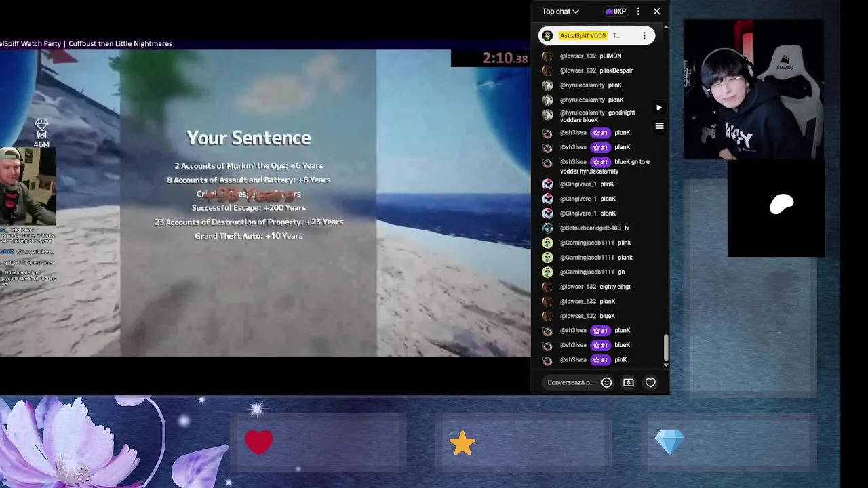Click the yellow star overlay icon

(x=462, y=443)
